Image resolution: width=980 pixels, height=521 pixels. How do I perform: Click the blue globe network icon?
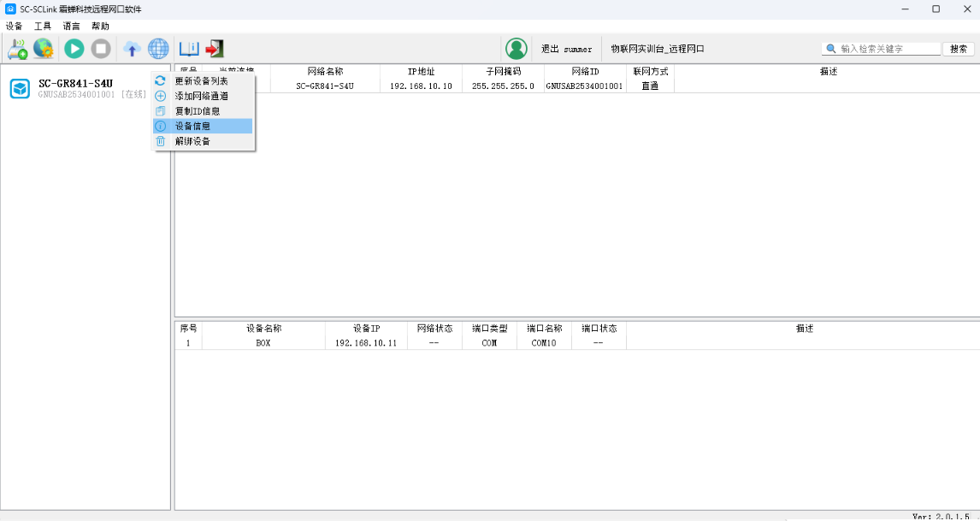click(x=158, y=49)
